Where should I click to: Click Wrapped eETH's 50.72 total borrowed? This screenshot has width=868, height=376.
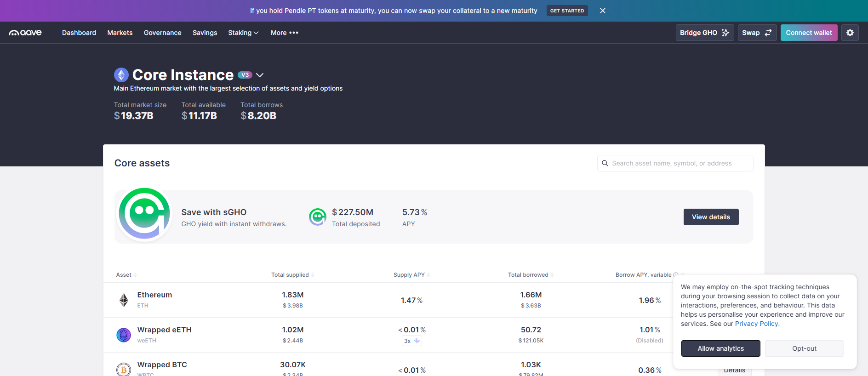pyautogui.click(x=531, y=330)
